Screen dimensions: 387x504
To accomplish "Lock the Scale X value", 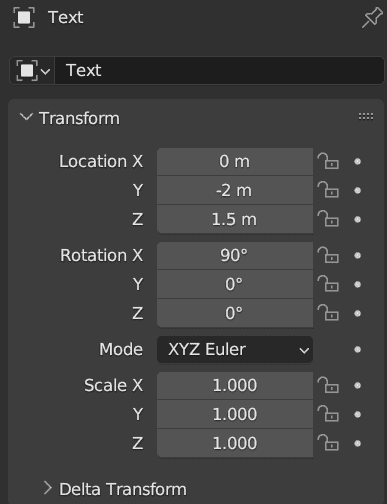I will (328, 385).
